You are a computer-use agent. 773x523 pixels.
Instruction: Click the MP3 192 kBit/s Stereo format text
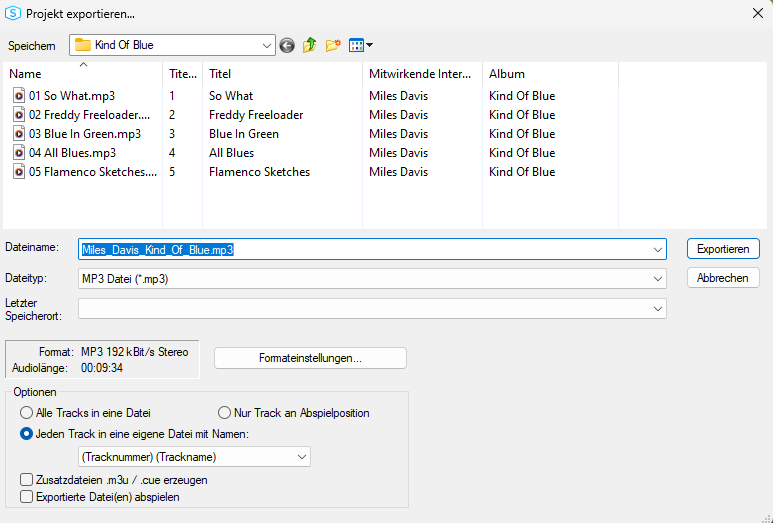click(x=135, y=352)
